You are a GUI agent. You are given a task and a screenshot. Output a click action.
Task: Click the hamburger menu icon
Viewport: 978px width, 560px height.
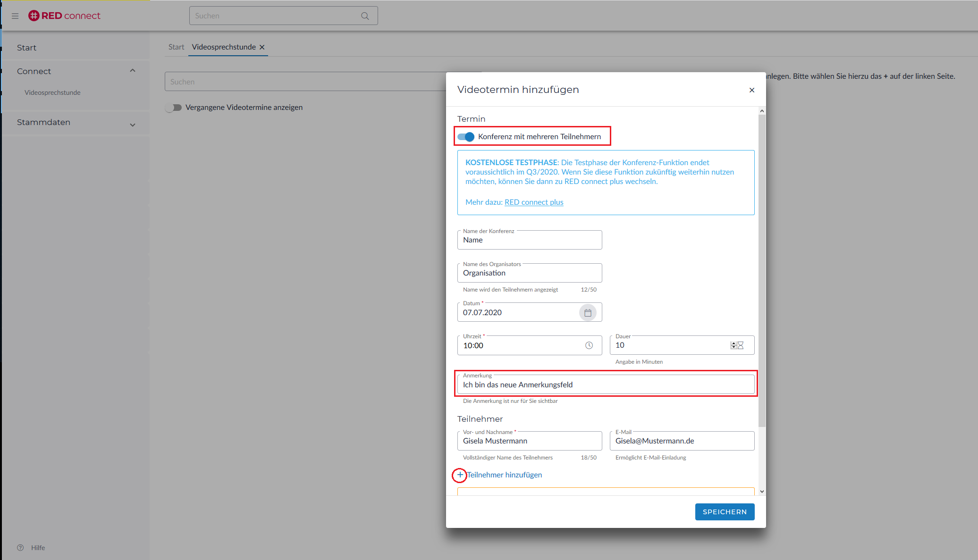(x=15, y=16)
